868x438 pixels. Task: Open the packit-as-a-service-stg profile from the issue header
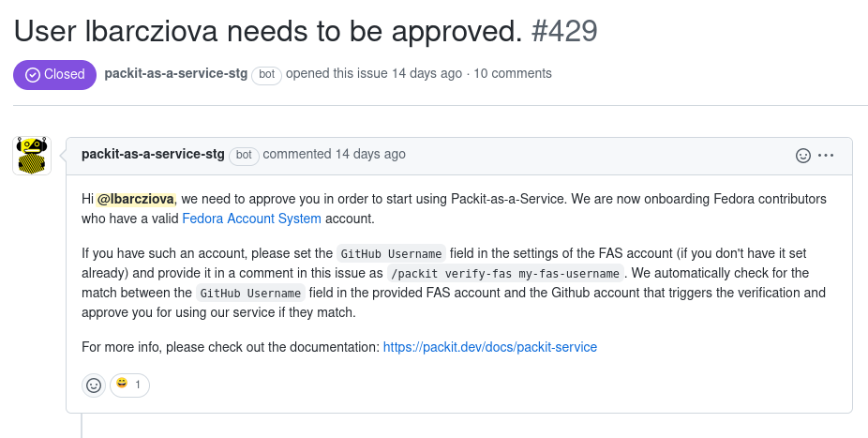coord(175,73)
